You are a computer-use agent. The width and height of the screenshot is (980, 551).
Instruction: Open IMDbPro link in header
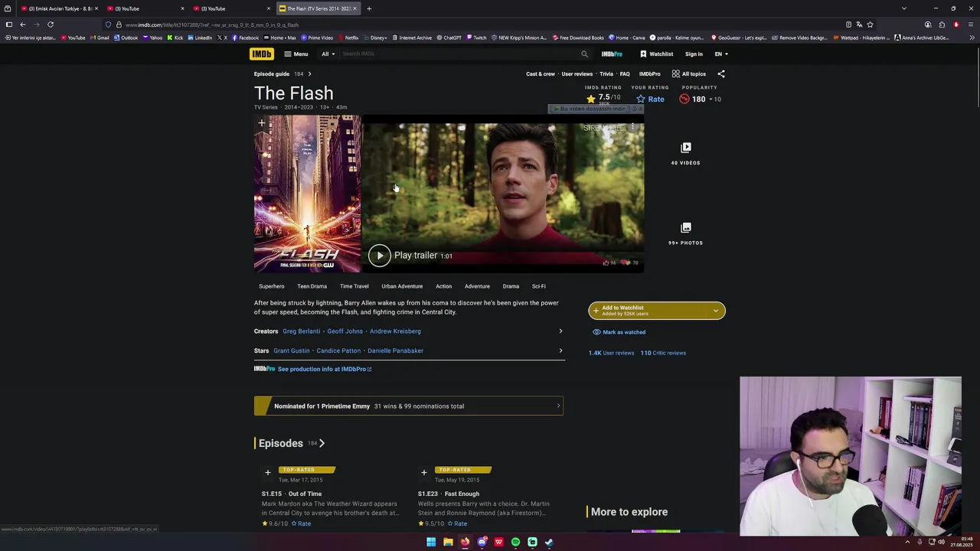[x=612, y=54]
